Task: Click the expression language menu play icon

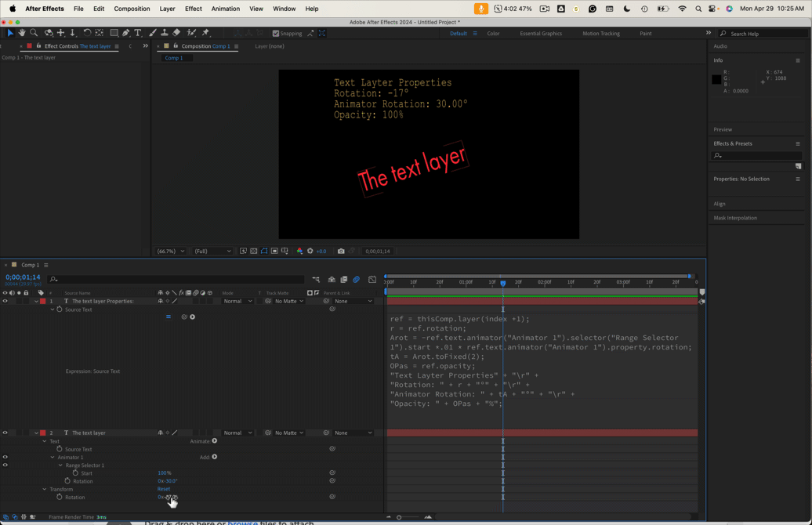Action: 193,317
